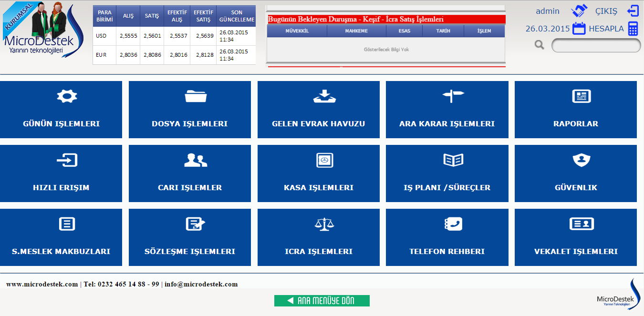Select the Sözleşme İşlemleri tile
Viewport: 644px width, 316px height.
(x=190, y=237)
